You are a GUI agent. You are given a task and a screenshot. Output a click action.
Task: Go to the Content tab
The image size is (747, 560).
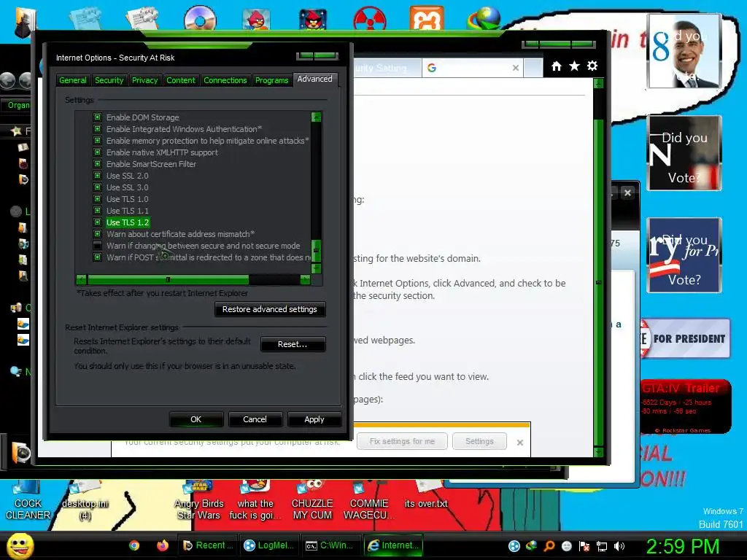pyautogui.click(x=181, y=80)
